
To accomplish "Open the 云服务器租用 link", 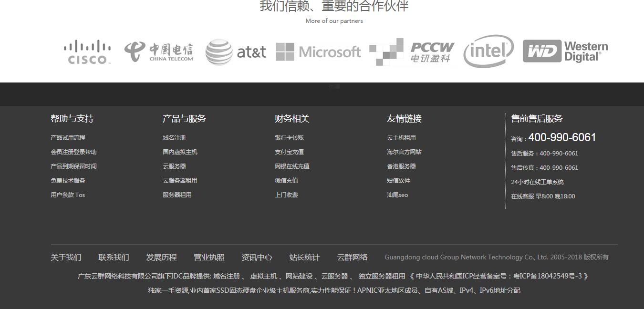I will click(180, 181).
